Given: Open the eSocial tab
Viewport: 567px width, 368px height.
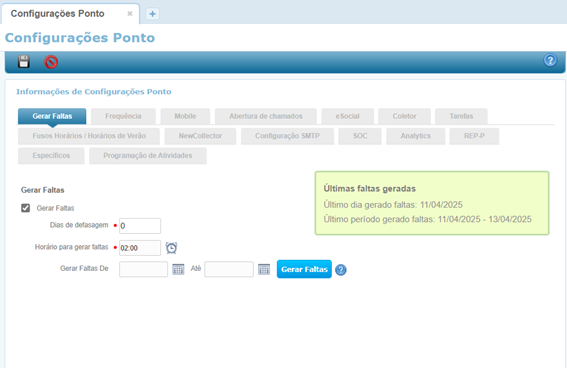Looking at the screenshot, I should (x=348, y=116).
